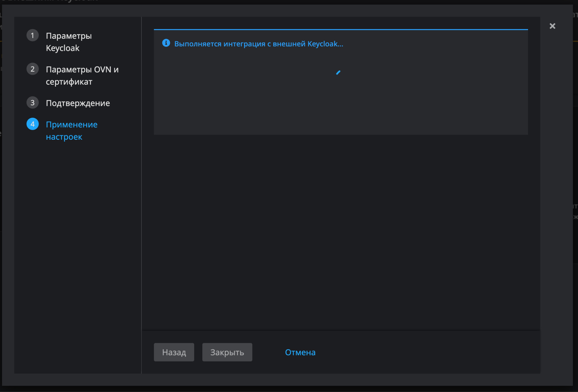Viewport: 578px width, 392px height.
Task: Click the word Keycloak in step one
Action: click(x=62, y=48)
